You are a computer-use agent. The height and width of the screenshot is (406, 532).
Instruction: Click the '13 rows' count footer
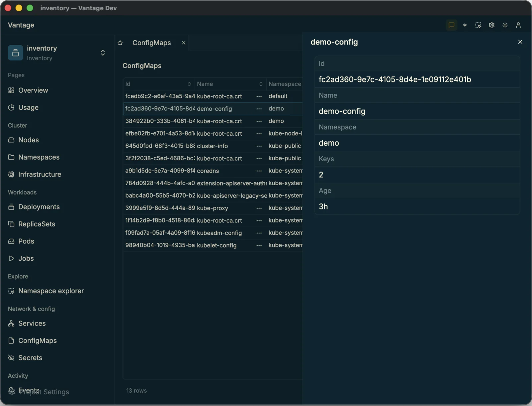[136, 391]
